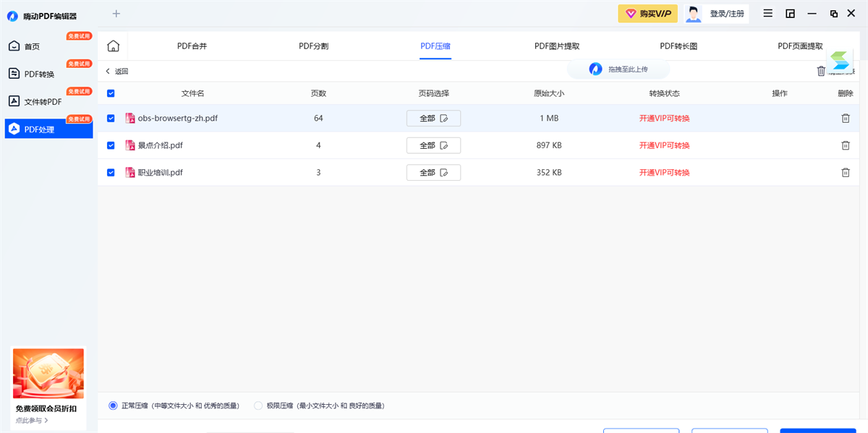
Task: Click 开通VIP可转换 for 景点介绍.pdf
Action: coord(664,145)
